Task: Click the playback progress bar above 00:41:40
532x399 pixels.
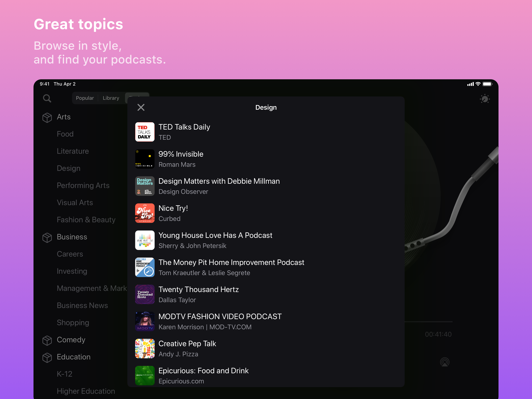Action: tap(429, 321)
